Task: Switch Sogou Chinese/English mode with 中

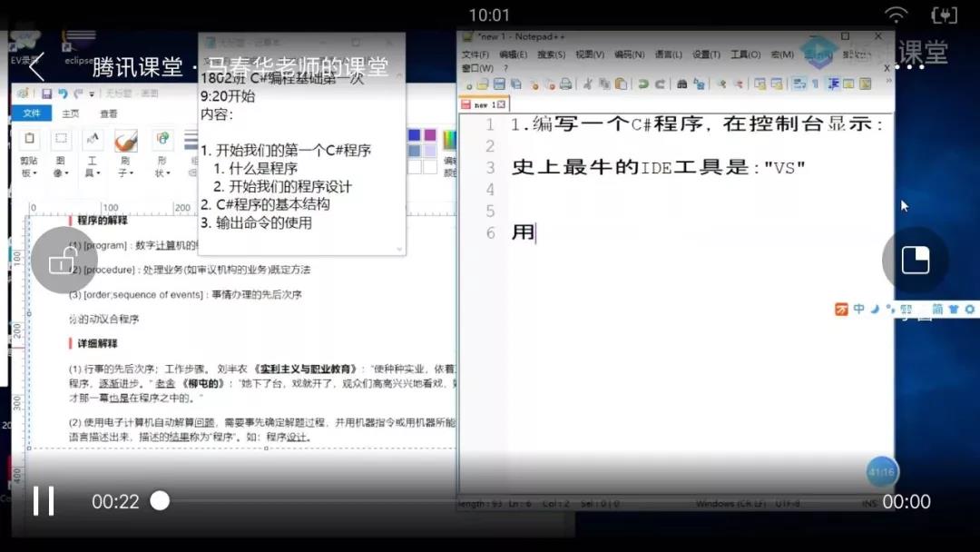Action: (858, 310)
